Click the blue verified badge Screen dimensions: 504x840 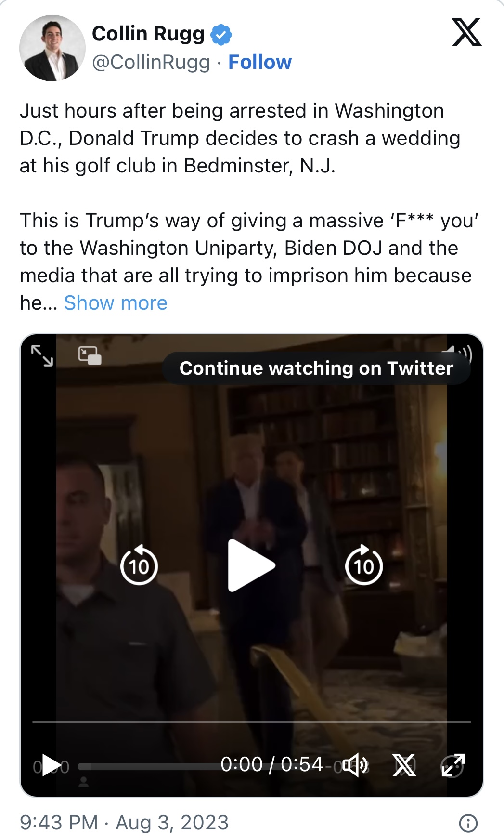click(x=221, y=34)
